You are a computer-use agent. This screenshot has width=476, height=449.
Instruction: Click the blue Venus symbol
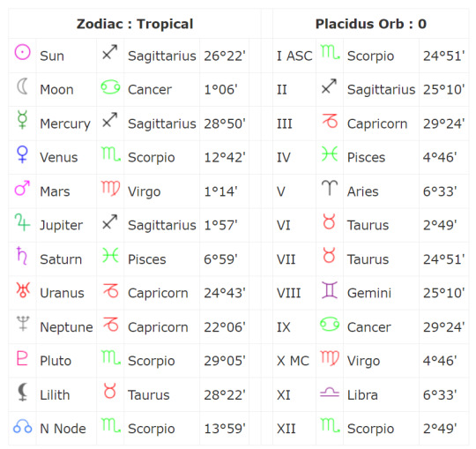22,154
